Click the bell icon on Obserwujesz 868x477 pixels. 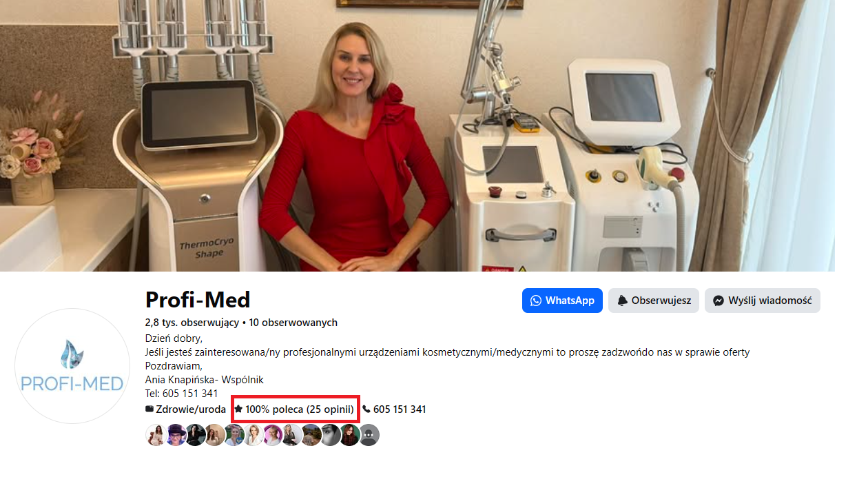point(622,301)
